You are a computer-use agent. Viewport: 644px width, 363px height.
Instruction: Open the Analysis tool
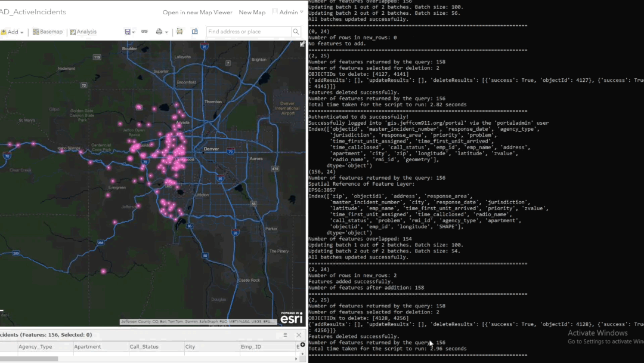(x=83, y=32)
